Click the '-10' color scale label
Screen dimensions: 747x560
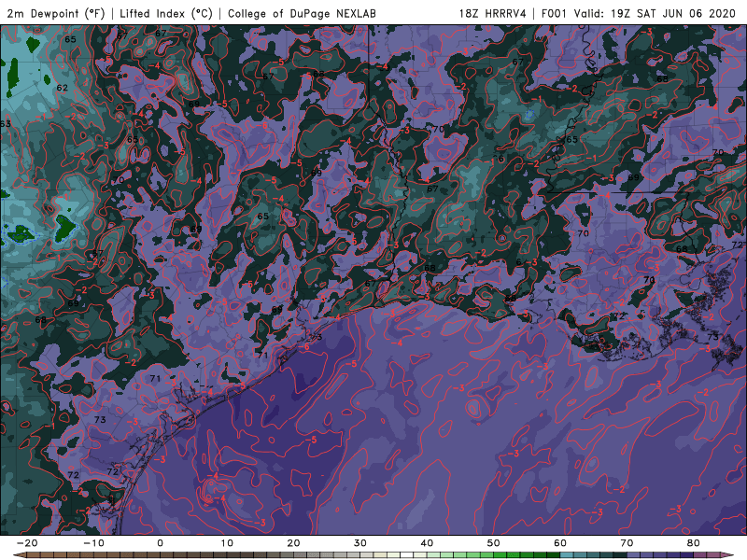tap(93, 543)
